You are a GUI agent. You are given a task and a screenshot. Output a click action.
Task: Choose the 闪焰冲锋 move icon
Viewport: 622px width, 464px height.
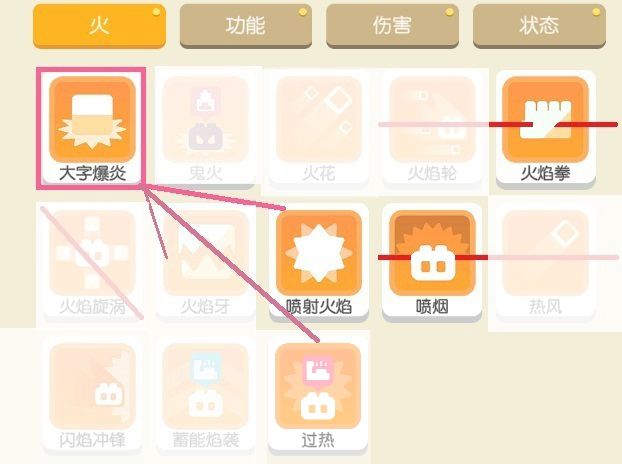coord(92,386)
